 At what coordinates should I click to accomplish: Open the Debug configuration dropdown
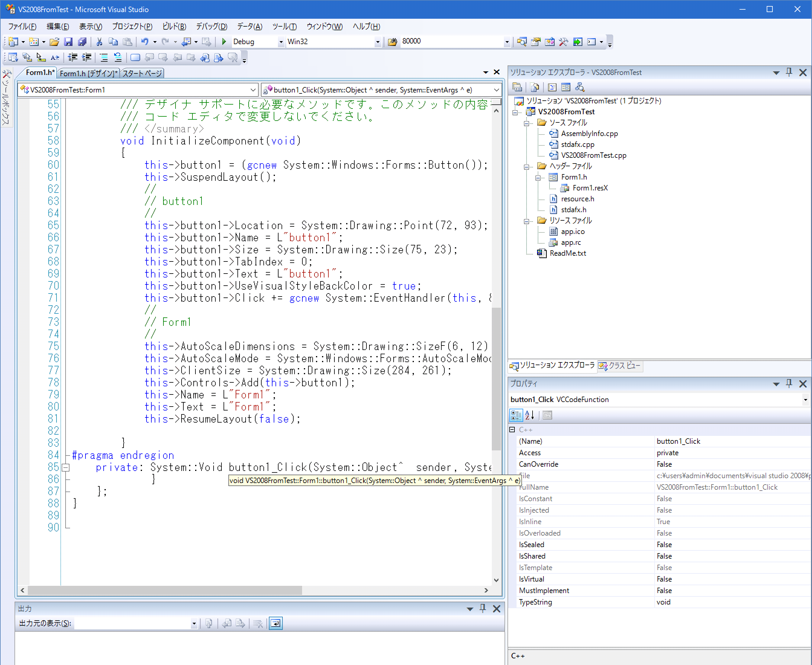pos(281,41)
